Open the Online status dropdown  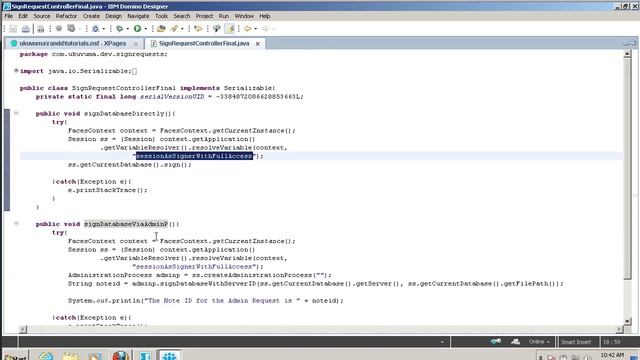(539, 342)
